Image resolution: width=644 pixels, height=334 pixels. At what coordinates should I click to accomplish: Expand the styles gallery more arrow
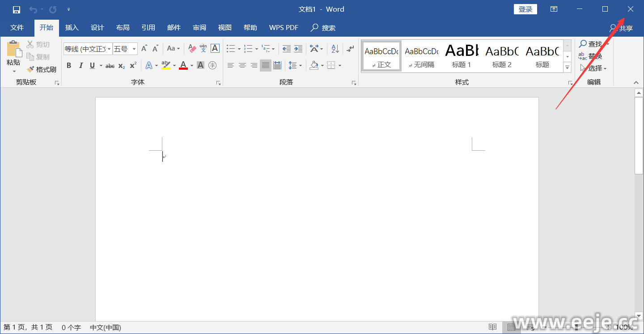click(567, 68)
